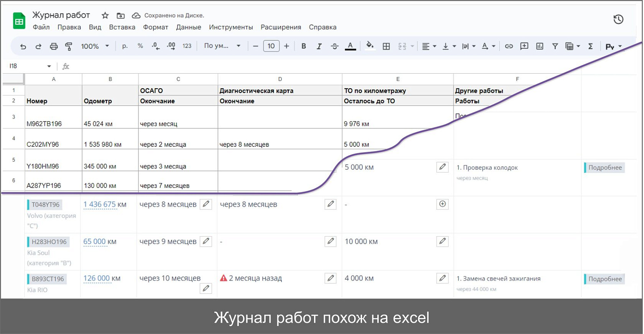Open the Вид menu
Screen dimensions: 644x334
[x=95, y=27]
